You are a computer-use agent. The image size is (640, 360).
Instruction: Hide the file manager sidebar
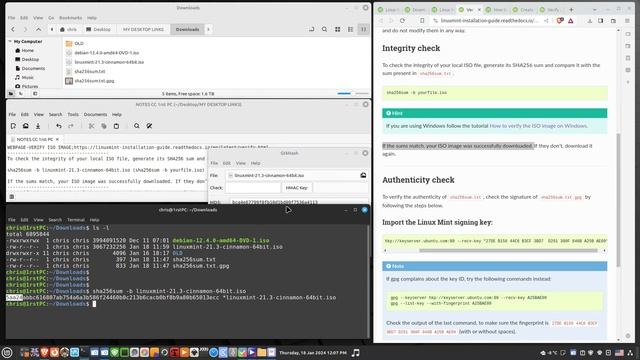(x=35, y=94)
